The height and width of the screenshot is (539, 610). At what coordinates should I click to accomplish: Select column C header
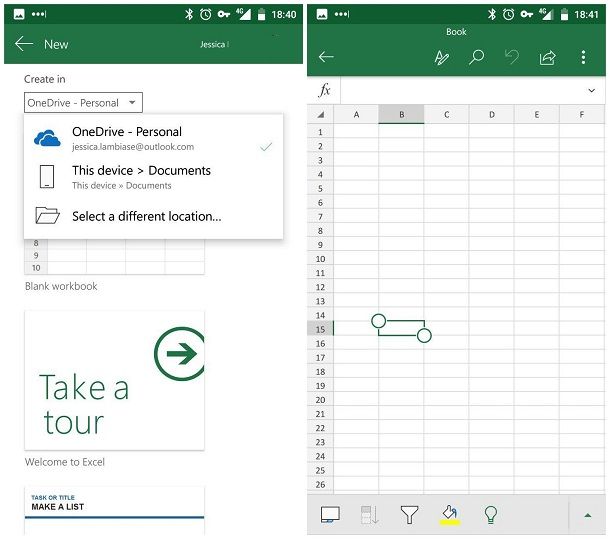446,114
